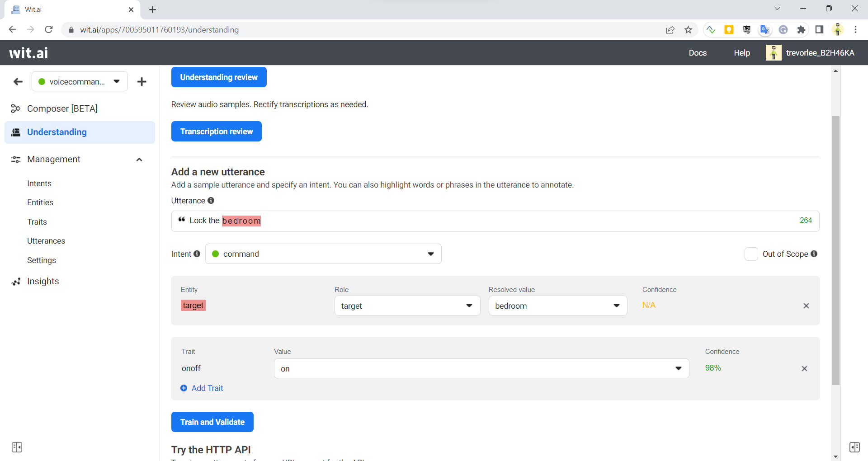Click the Management sliders icon
868x461 pixels.
[x=16, y=160]
